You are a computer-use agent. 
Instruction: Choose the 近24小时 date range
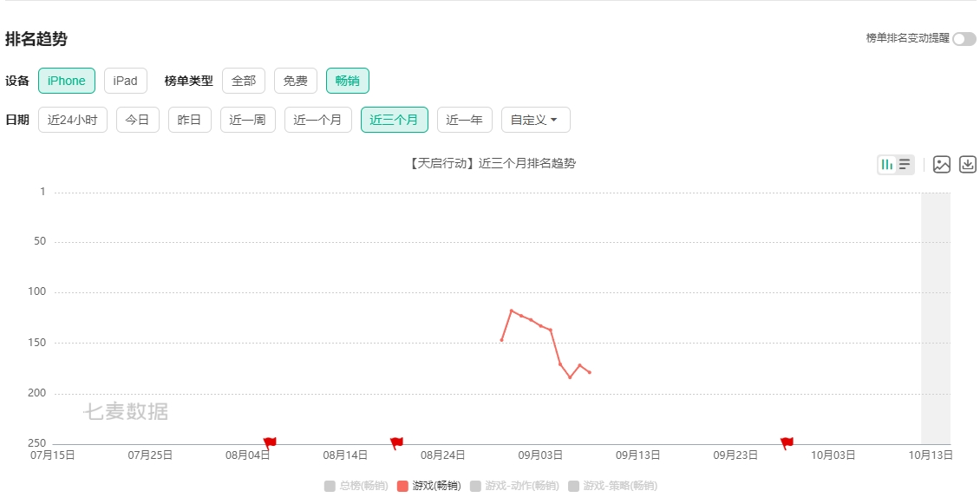[x=73, y=120]
